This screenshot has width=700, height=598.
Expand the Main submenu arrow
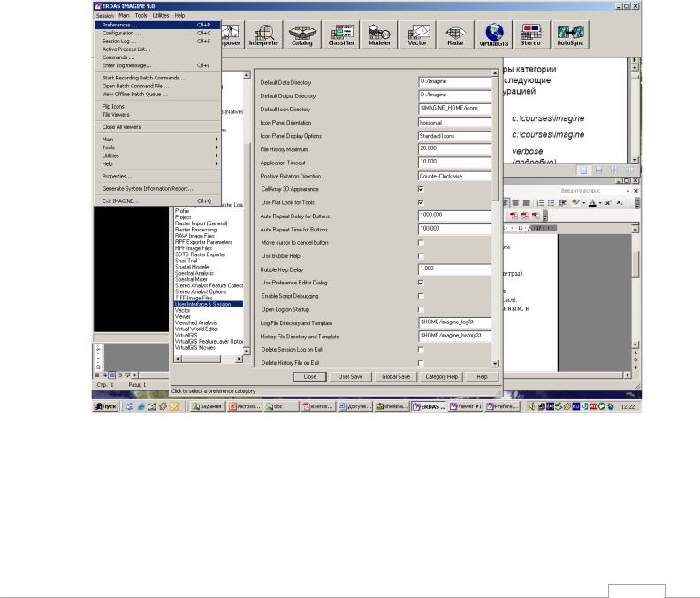point(217,140)
